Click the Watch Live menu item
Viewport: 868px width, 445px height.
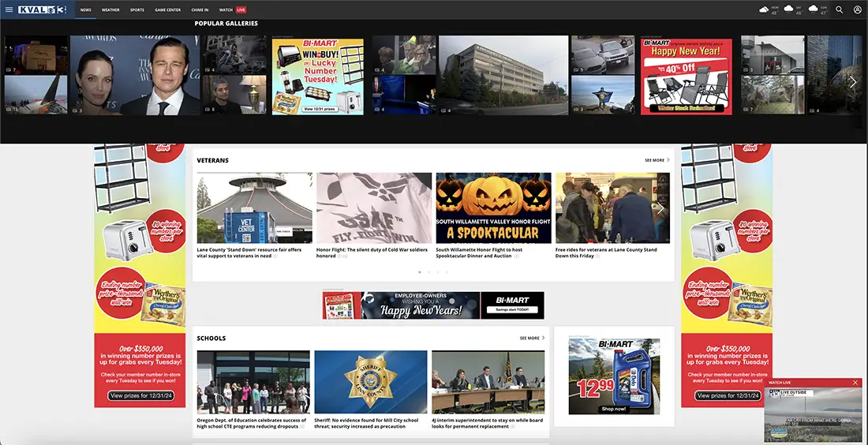coord(233,10)
